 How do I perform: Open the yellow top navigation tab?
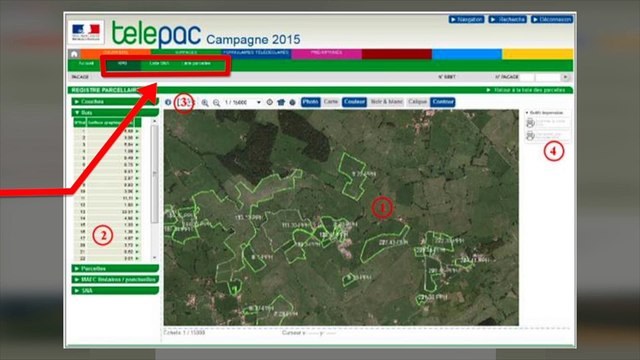click(x=538, y=54)
